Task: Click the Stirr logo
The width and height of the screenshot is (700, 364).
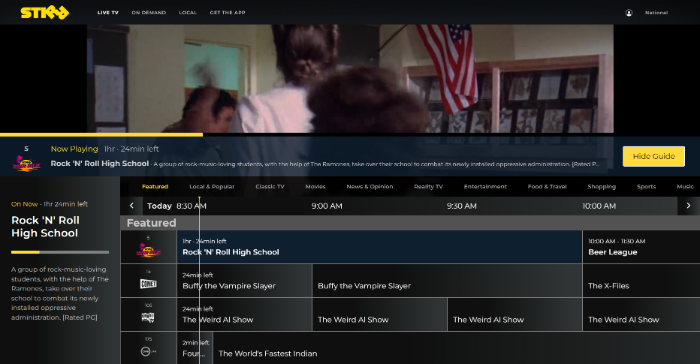Action: [45, 13]
